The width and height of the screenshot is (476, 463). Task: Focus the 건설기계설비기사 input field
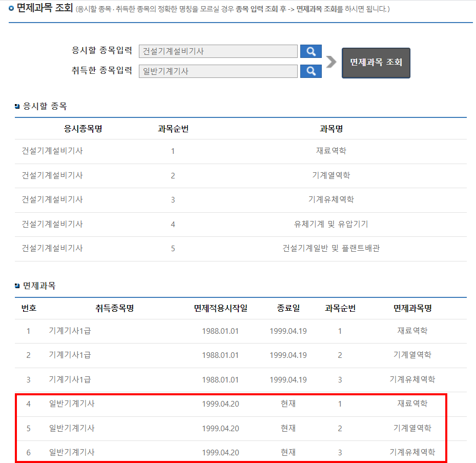tap(218, 51)
